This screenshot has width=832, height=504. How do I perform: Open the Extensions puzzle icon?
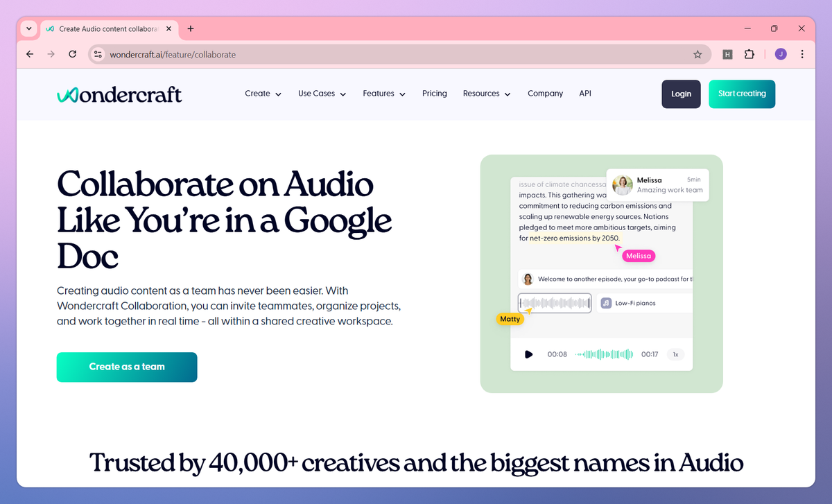(x=749, y=54)
